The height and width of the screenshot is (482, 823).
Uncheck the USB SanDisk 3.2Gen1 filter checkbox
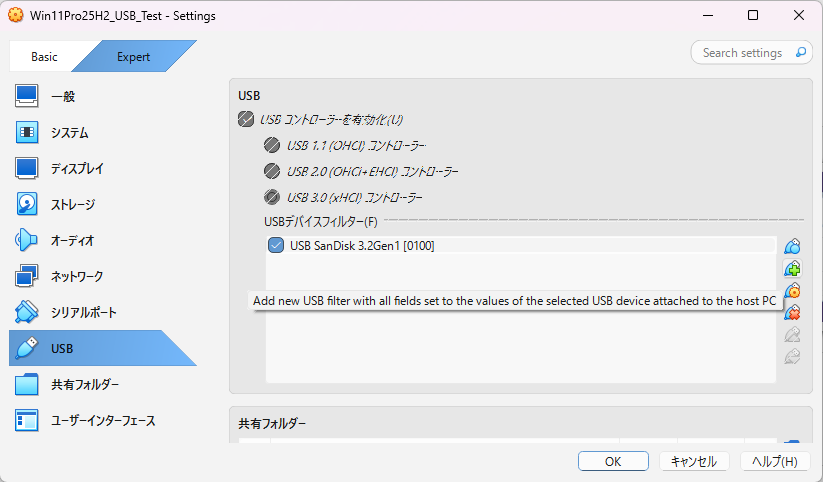point(276,245)
